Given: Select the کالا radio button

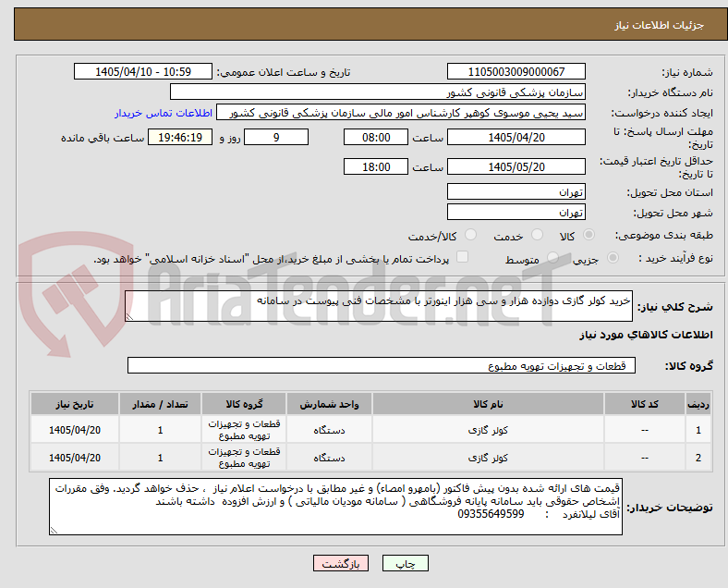Looking at the screenshot, I should tap(588, 235).
